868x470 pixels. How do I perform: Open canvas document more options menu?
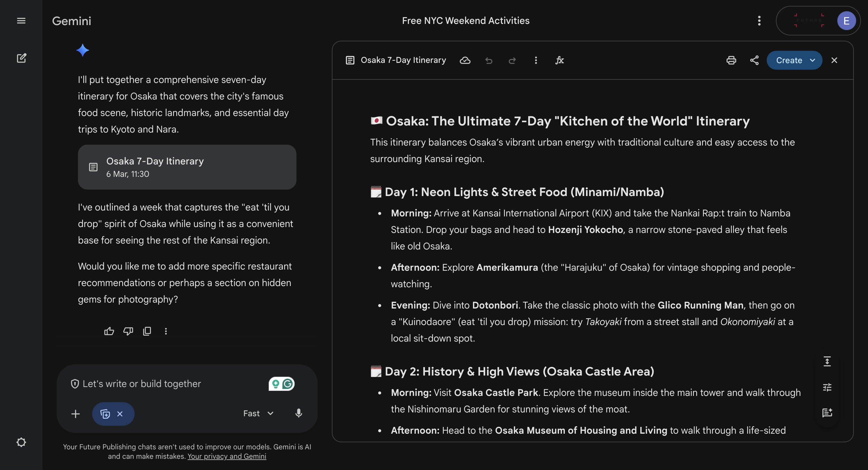536,60
